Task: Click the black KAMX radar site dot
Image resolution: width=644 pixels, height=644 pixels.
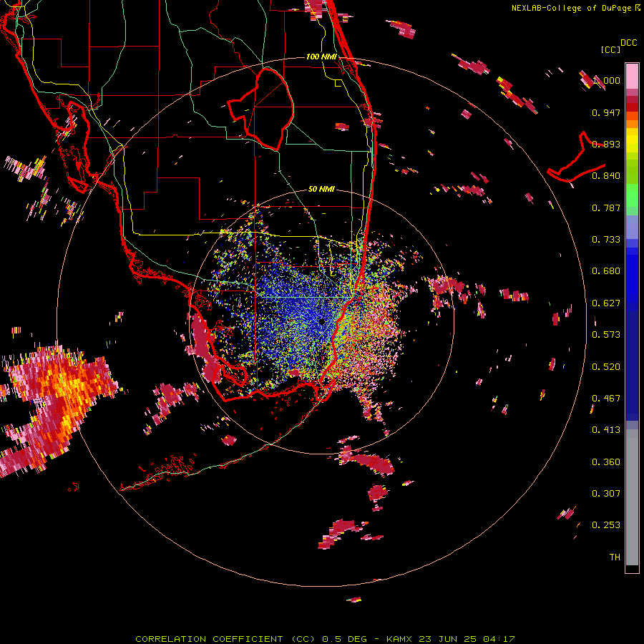Action: click(x=322, y=321)
